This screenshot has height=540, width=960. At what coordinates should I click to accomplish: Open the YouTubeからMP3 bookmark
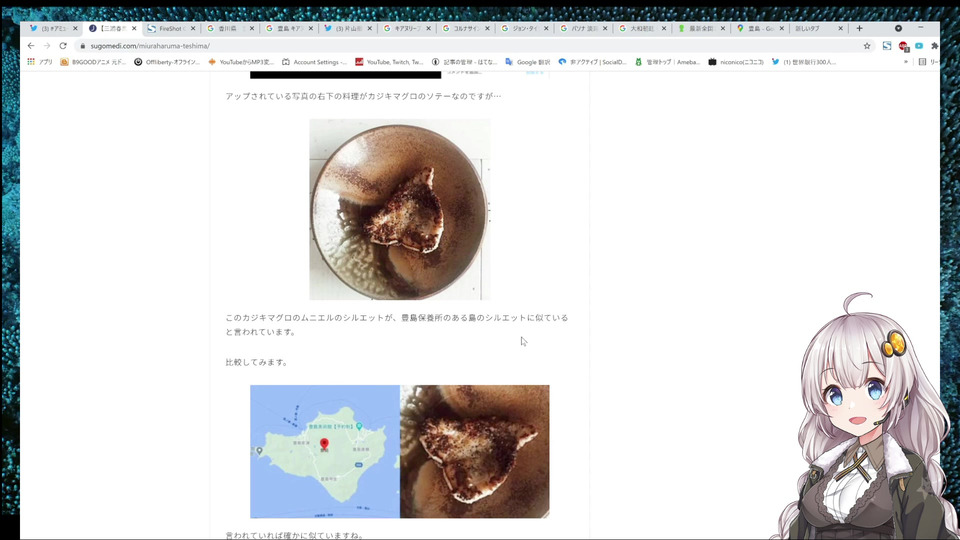(241, 62)
